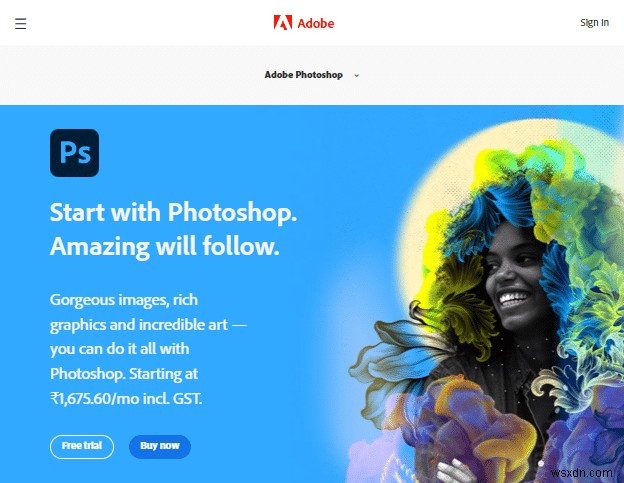Click the red Adobe logo icon

click(283, 23)
